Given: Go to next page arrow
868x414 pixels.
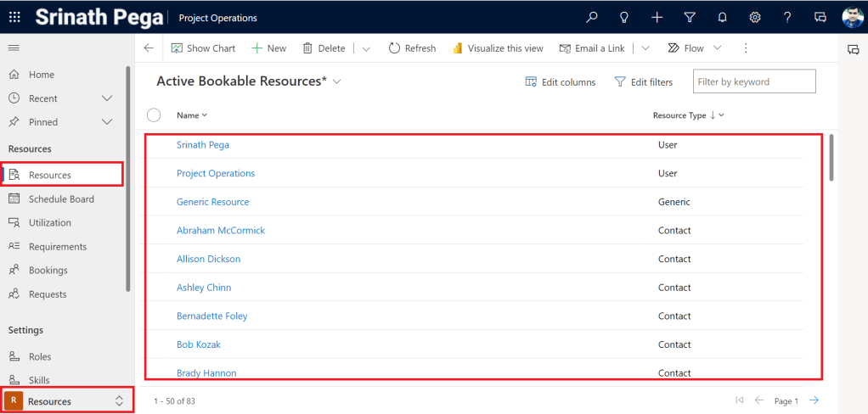Looking at the screenshot, I should 814,400.
